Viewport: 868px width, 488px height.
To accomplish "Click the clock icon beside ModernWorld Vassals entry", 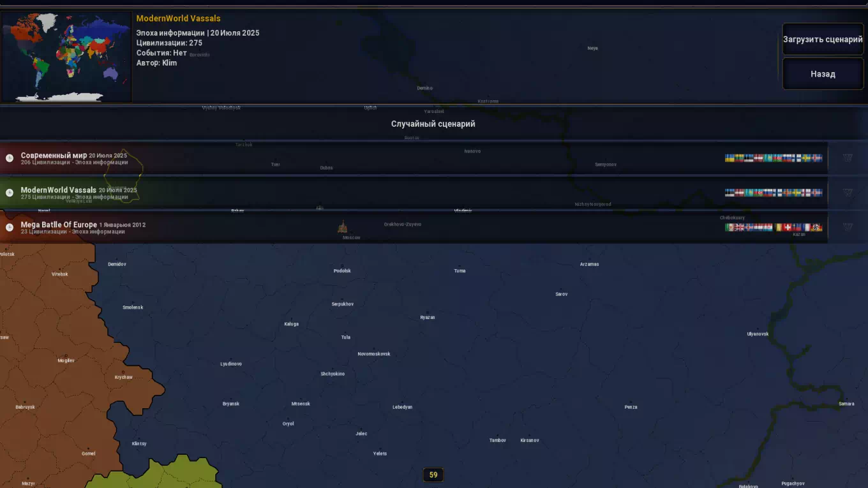I will [x=10, y=193].
